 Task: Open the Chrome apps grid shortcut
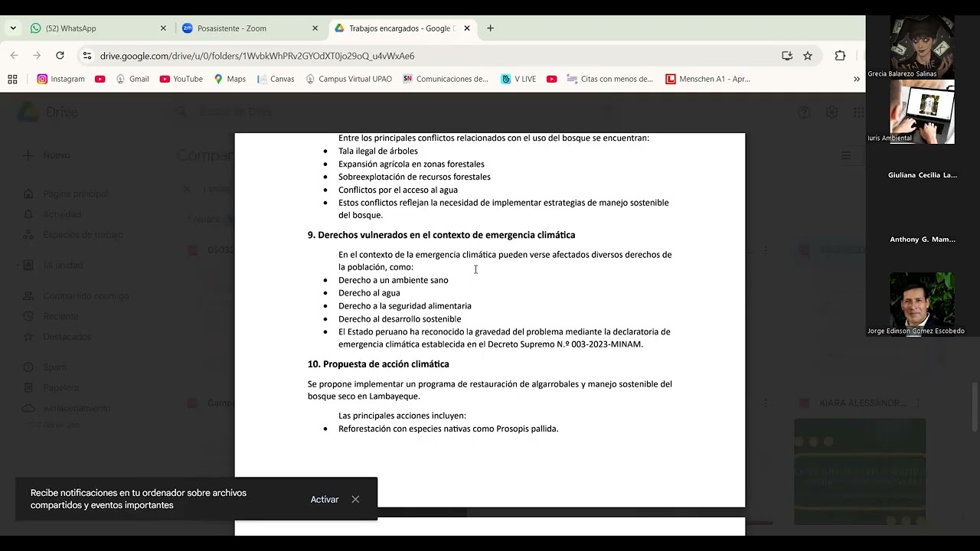click(12, 79)
